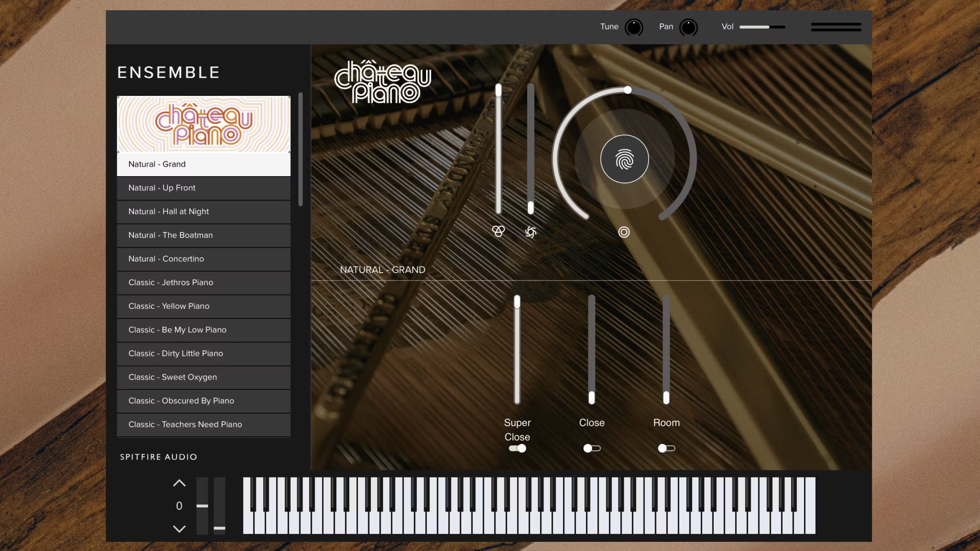Decrease octave with the down chevron
Screen dimensions: 980x551
coord(179,529)
